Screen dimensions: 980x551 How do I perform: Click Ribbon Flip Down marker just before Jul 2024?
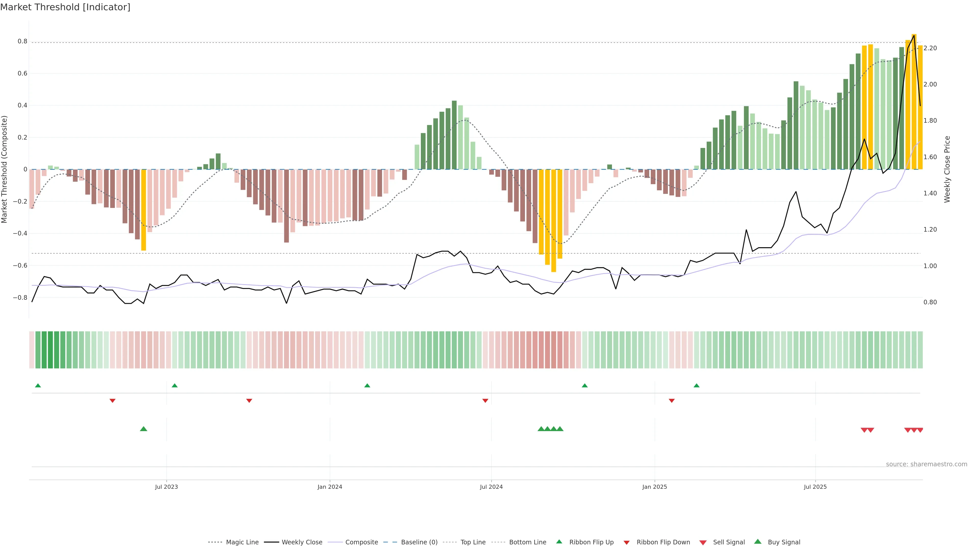click(485, 400)
